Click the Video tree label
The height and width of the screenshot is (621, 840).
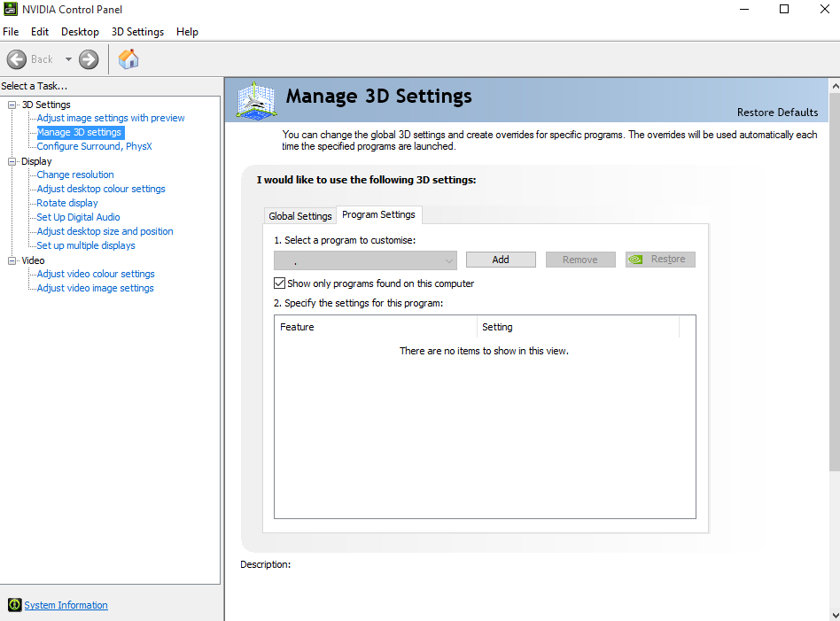pos(33,260)
